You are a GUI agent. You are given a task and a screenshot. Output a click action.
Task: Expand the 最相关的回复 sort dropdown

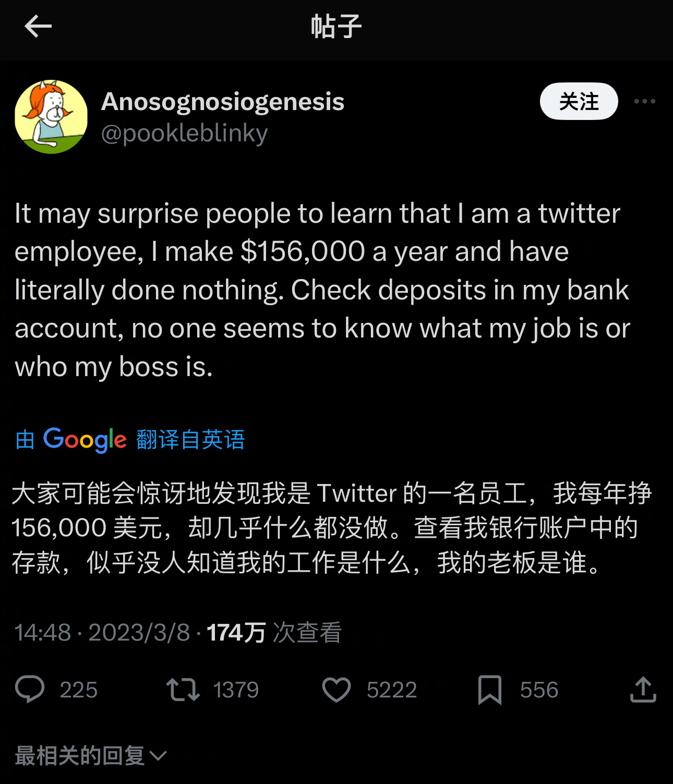pos(91,755)
